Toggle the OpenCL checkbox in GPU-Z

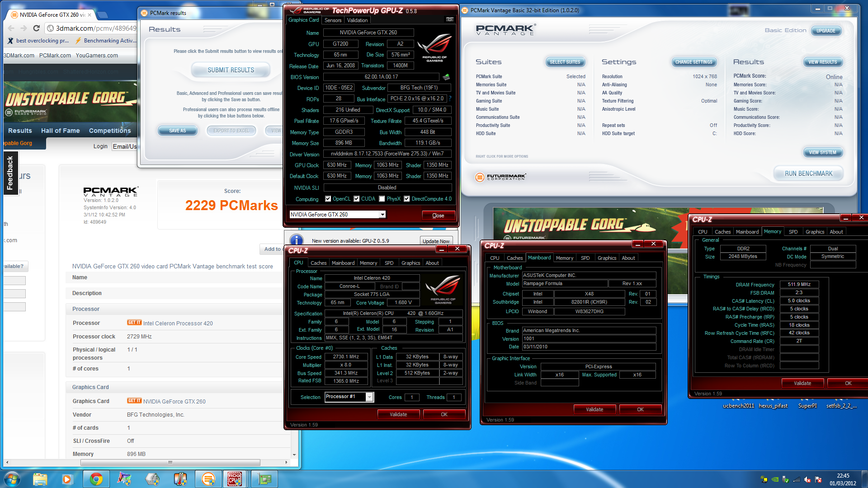tap(328, 199)
